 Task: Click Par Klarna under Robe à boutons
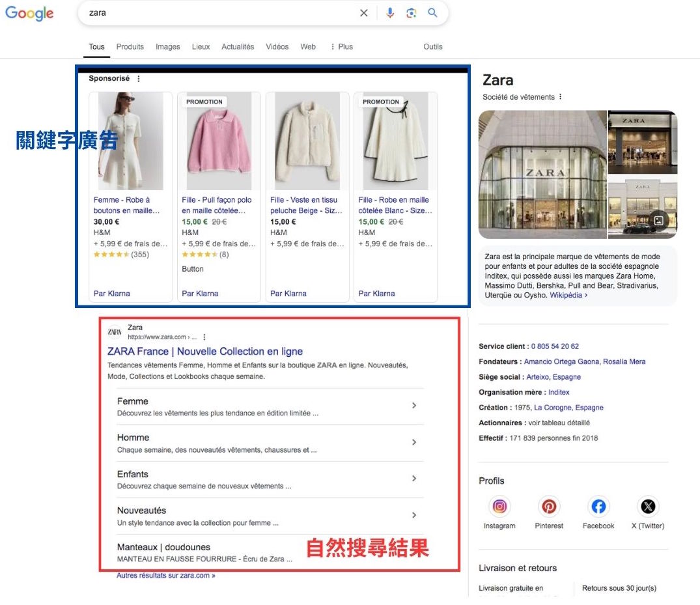111,294
